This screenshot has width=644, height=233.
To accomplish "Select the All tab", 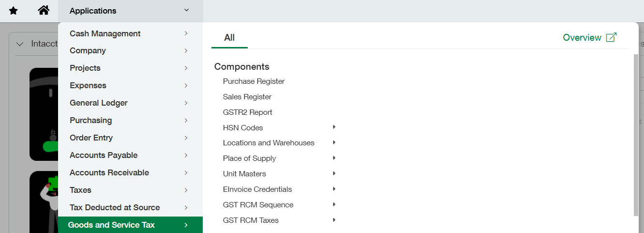I will pyautogui.click(x=229, y=38).
